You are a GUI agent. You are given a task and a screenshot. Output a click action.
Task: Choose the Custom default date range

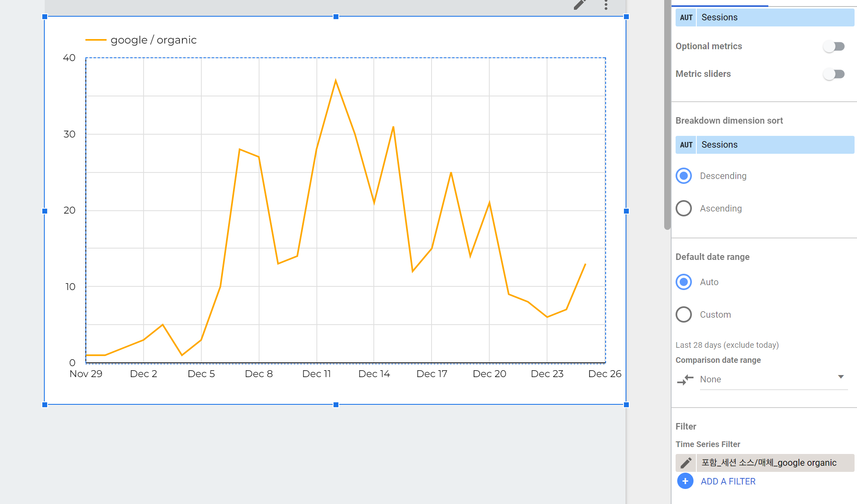tap(684, 314)
